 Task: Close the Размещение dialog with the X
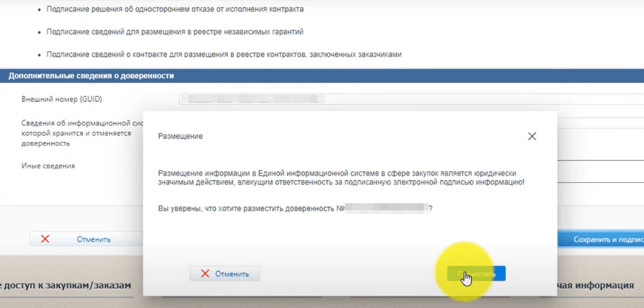[x=532, y=136]
